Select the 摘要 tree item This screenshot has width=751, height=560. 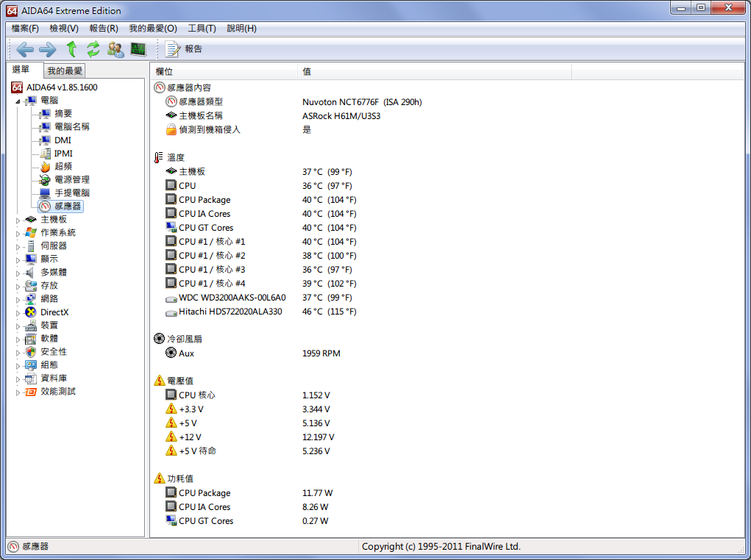tap(63, 113)
